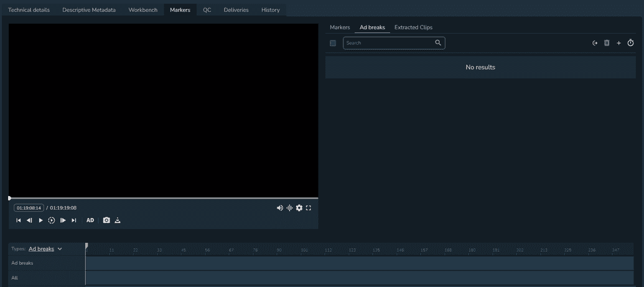Click the current timecode field 01:19:08:14

point(29,208)
